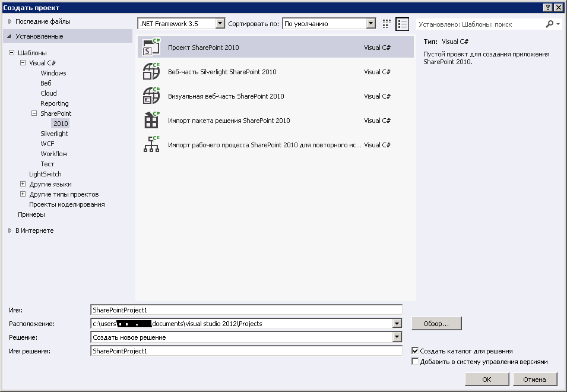Click the visual web part template icon

point(152,96)
